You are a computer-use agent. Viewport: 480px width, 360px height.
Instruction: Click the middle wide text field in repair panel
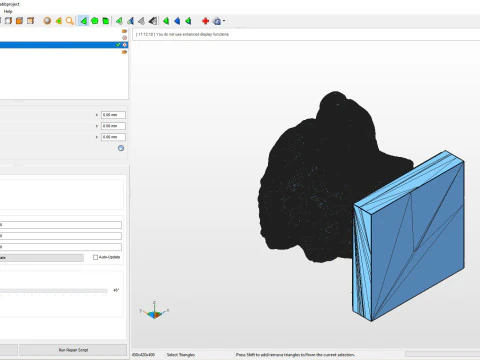click(61, 236)
